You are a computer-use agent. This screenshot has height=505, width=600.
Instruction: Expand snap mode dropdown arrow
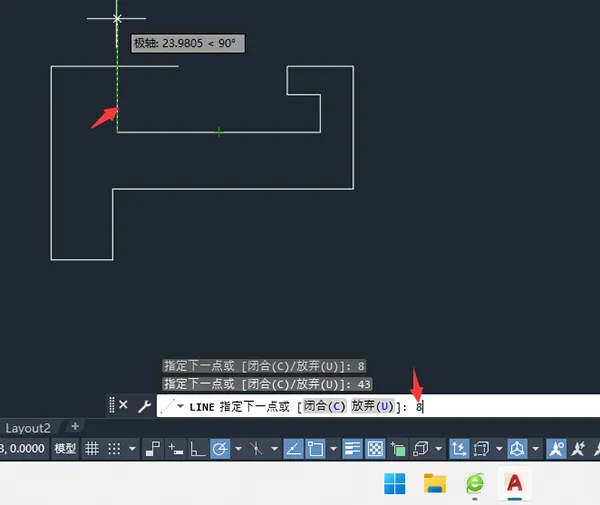(x=132, y=448)
